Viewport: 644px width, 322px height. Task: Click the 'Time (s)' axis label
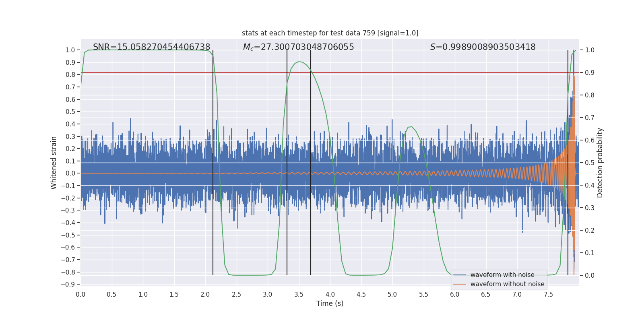point(330,303)
